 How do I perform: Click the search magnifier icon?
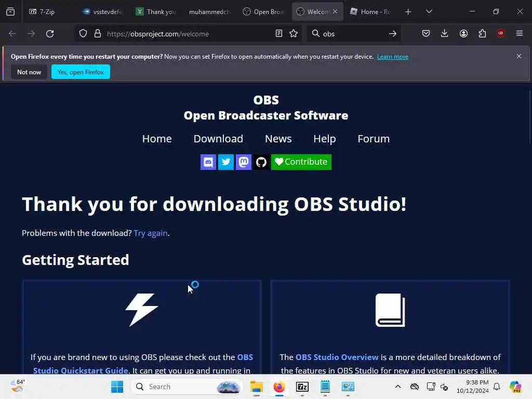(315, 34)
